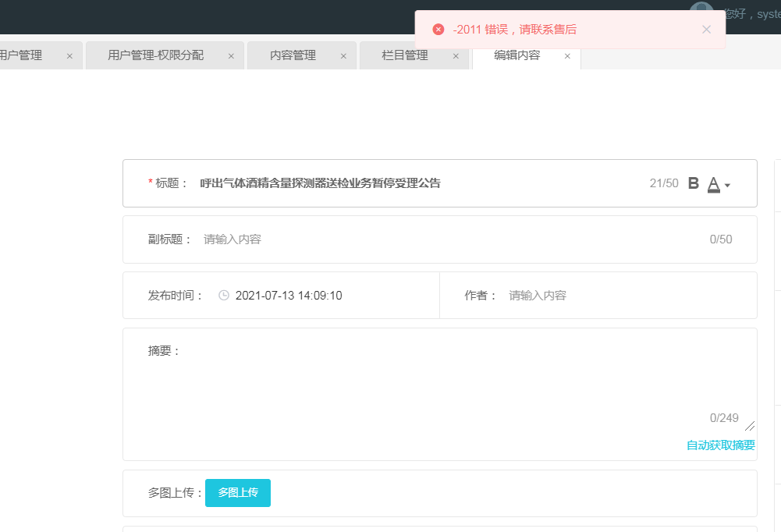This screenshot has height=532, width=781.
Task: Close the 用户管理-权限分配 tab
Action: point(231,56)
